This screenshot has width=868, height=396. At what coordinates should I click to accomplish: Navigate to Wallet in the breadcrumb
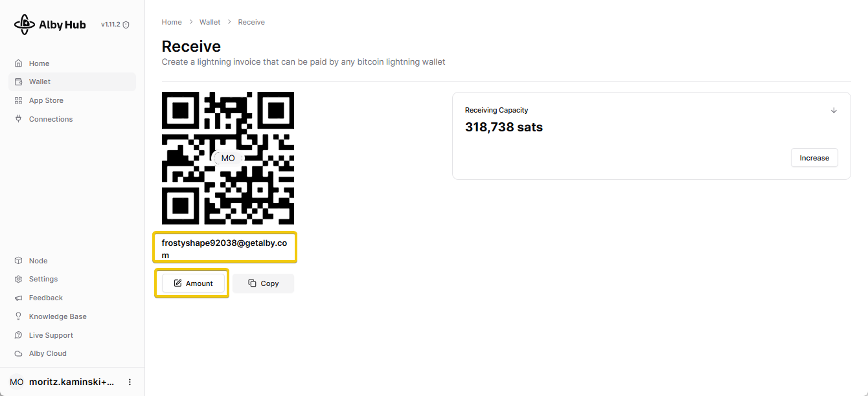(210, 22)
